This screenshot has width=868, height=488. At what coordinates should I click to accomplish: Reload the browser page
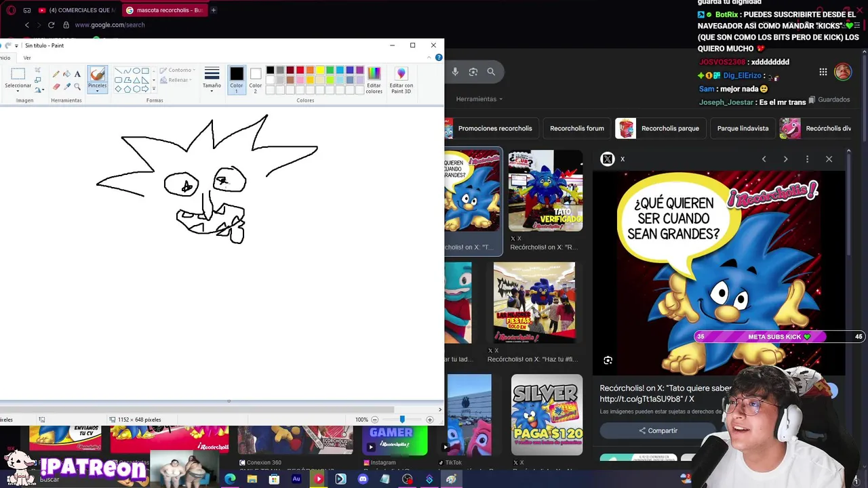point(51,25)
